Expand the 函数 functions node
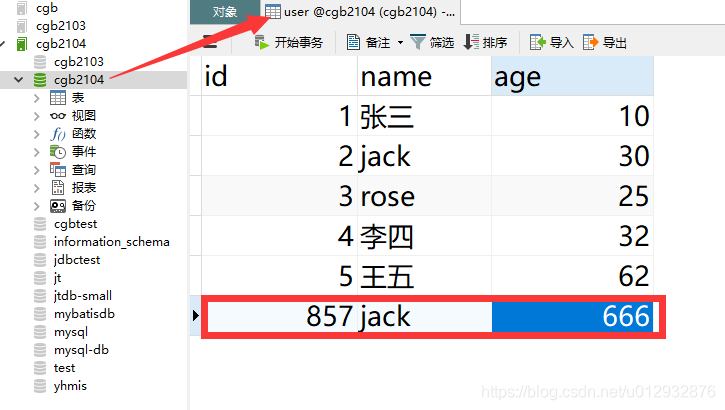Image resolution: width=725 pixels, height=410 pixels. [37, 134]
